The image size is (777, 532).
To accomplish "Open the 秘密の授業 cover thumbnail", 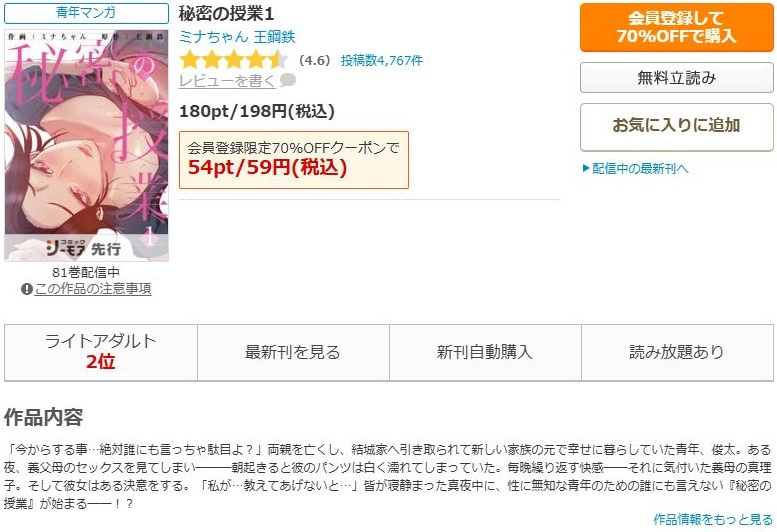I will [86, 145].
